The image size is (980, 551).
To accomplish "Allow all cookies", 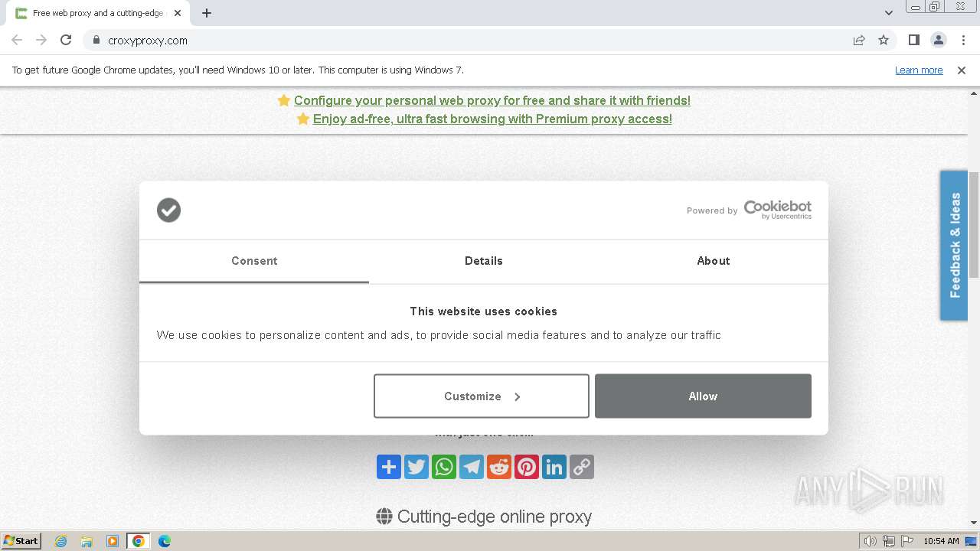I will (x=703, y=396).
